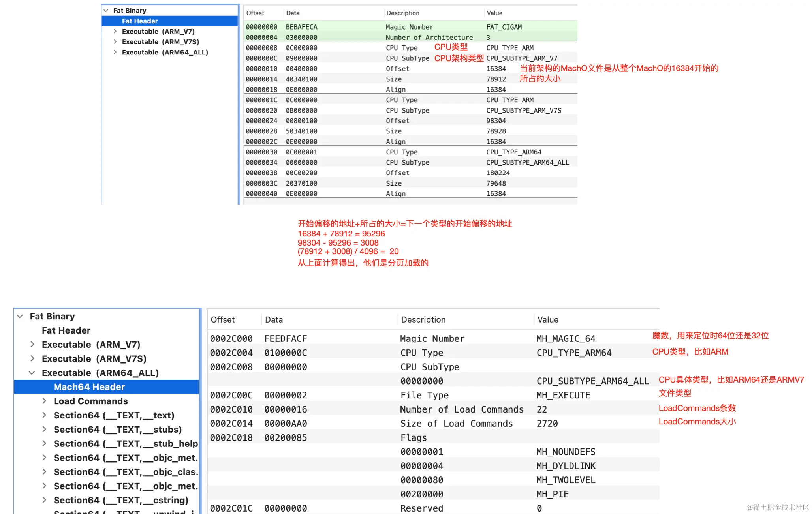Select the highlighted Fat Header item
812x514 pixels.
[140, 21]
